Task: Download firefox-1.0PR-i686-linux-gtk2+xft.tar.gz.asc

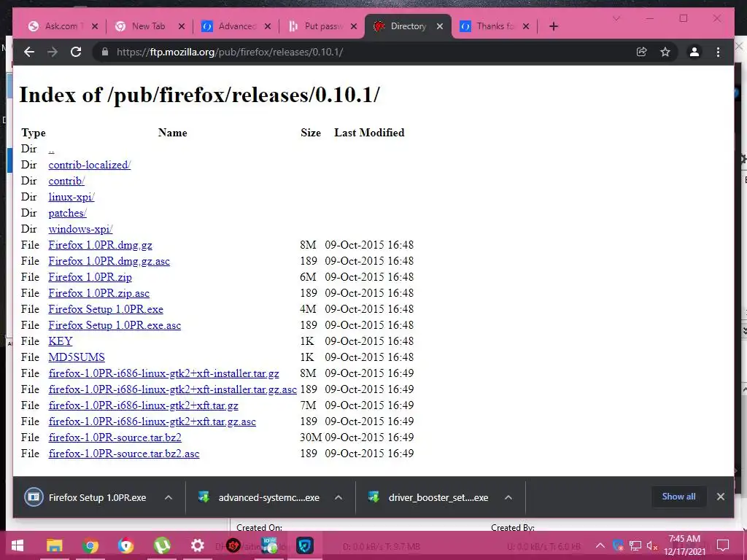Action: 152,421
